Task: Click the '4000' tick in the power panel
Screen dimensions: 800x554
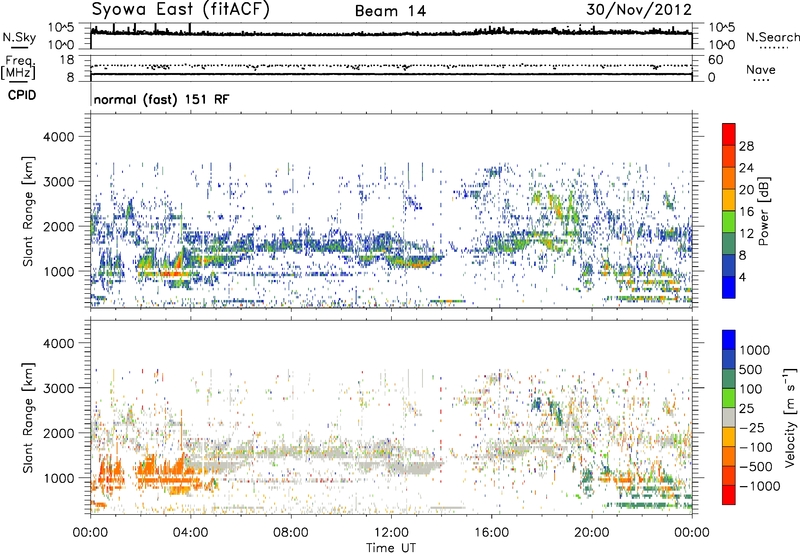Action: [58, 137]
